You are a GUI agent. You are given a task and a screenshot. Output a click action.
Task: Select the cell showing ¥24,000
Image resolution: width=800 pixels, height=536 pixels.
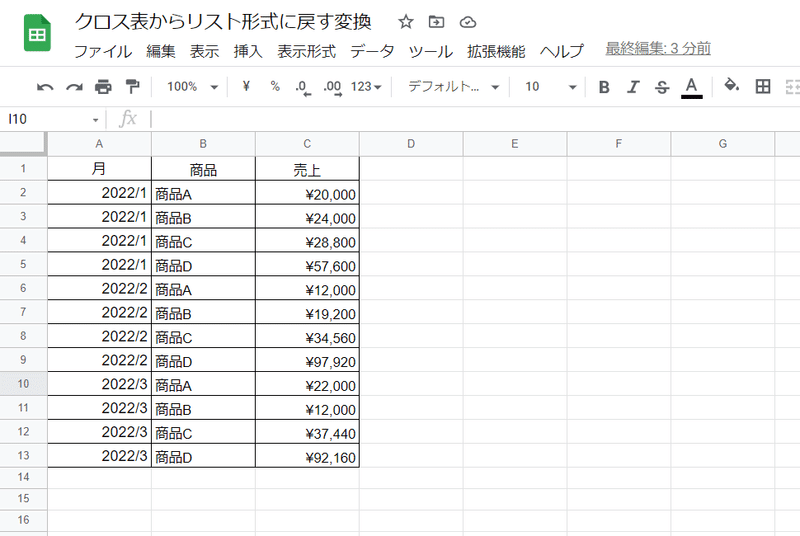point(307,216)
